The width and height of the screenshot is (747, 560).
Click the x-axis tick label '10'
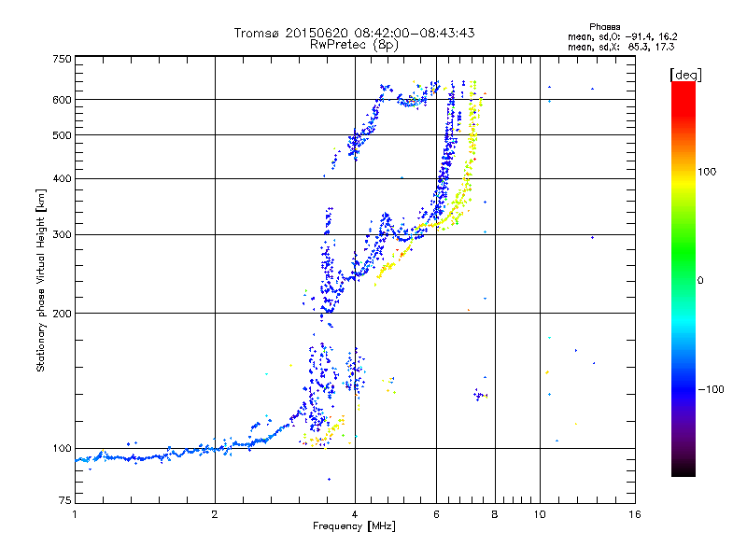pyautogui.click(x=540, y=514)
